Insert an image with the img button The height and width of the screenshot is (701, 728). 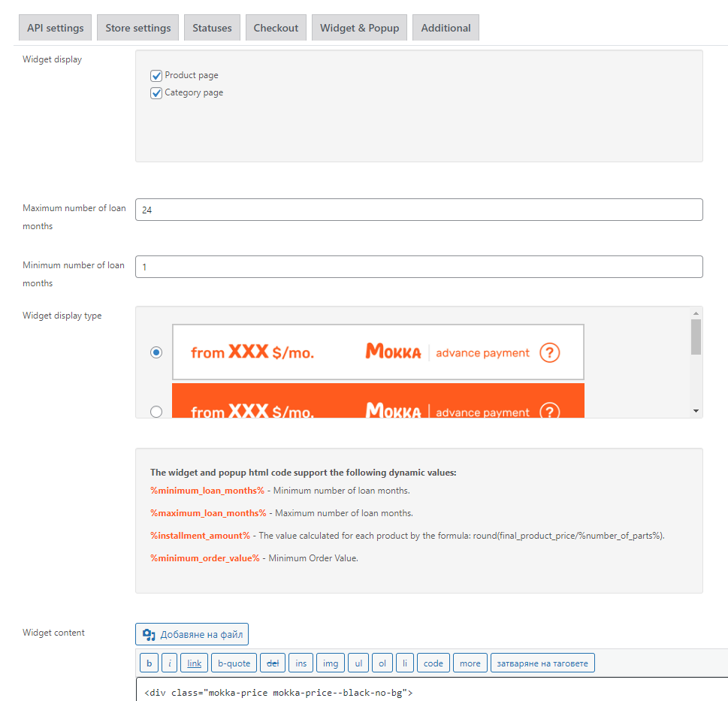click(x=331, y=663)
